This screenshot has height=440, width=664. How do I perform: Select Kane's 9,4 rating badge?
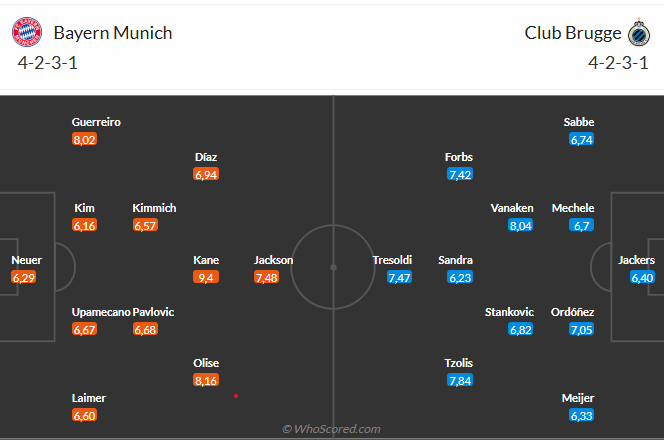206,277
